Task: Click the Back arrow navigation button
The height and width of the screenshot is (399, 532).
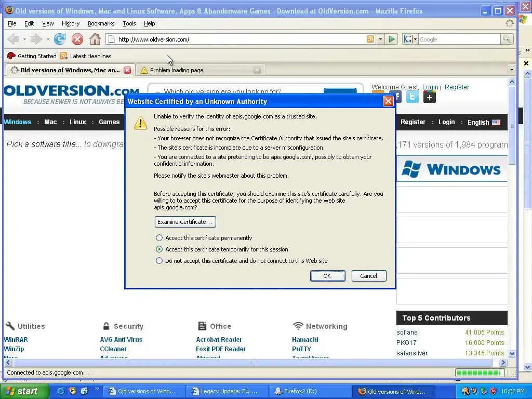Action: (x=13, y=39)
